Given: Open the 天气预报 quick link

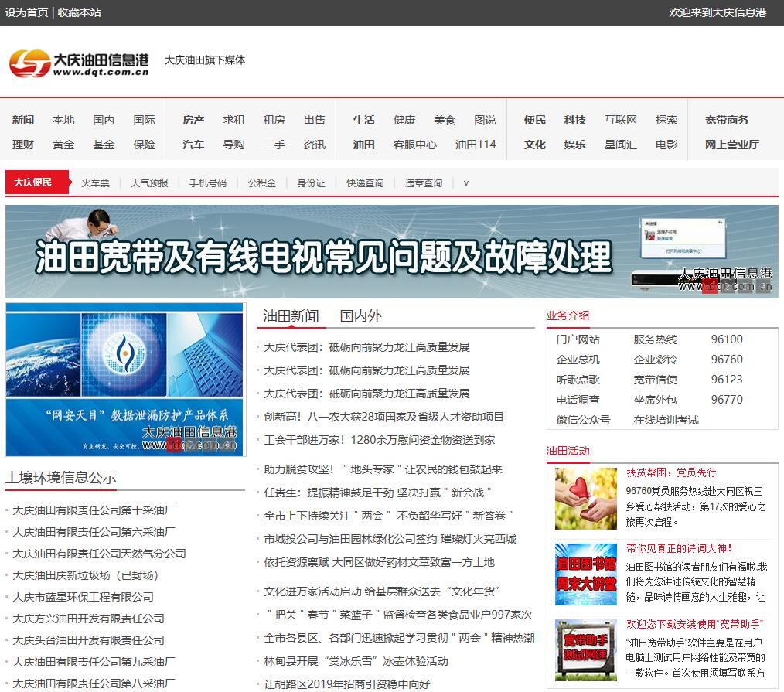Looking at the screenshot, I should 149,183.
